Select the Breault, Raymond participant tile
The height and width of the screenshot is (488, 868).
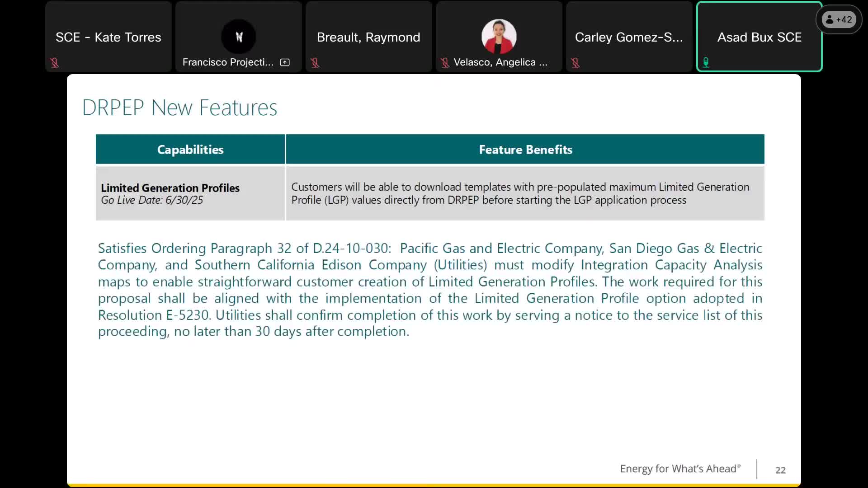tap(368, 37)
